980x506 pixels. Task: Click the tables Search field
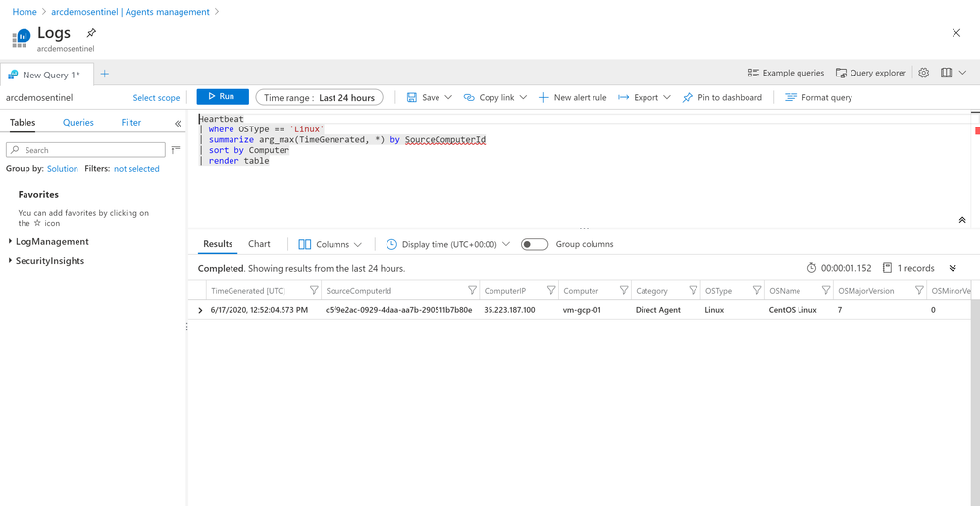pyautogui.click(x=85, y=150)
